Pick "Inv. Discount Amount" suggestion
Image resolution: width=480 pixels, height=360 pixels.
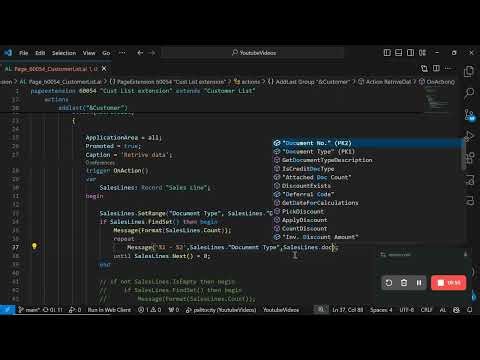coord(367,237)
